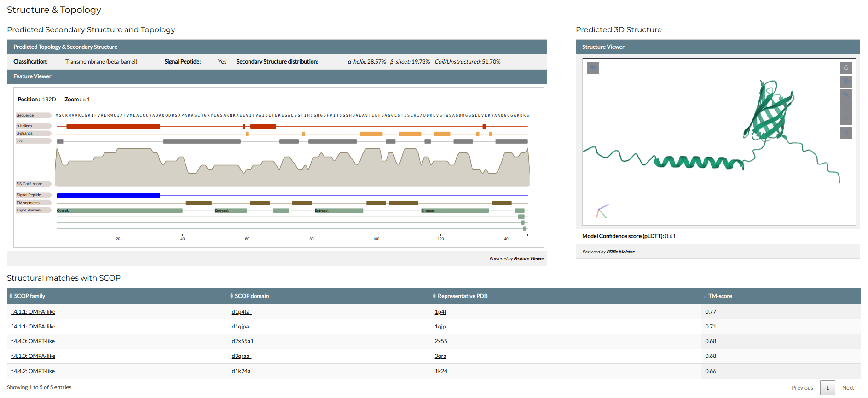Click the XYZ axes indicator in viewer

pyautogui.click(x=602, y=211)
